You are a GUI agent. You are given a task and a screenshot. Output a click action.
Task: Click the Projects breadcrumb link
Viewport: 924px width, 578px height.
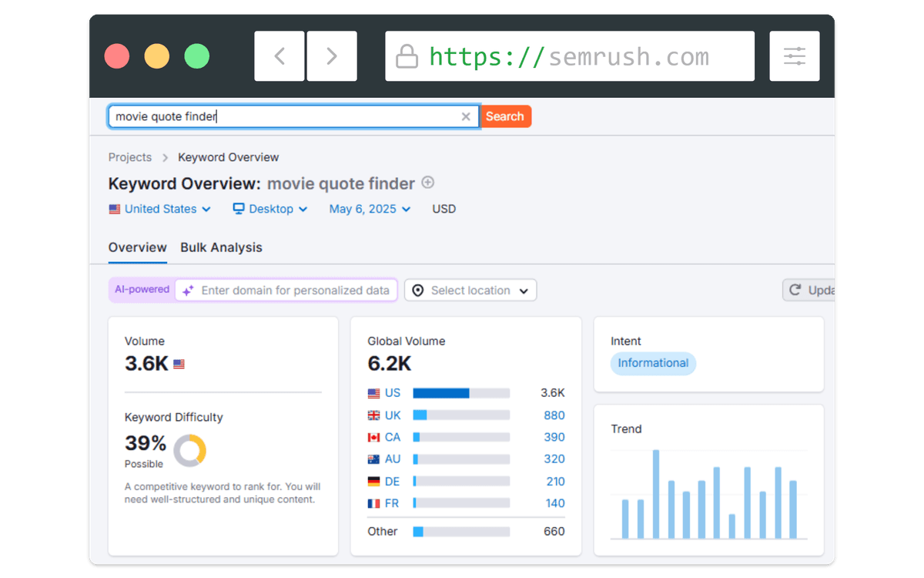pos(130,157)
